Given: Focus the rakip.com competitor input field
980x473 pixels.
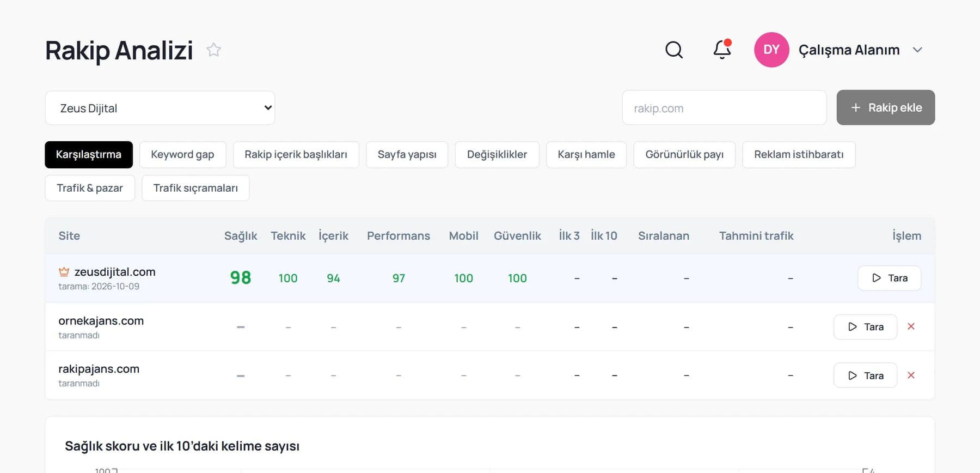Looking at the screenshot, I should pos(724,108).
